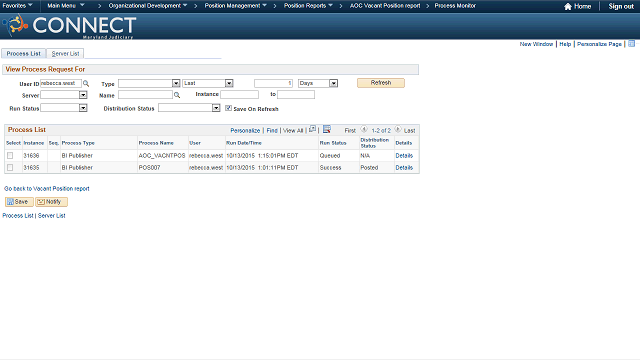Screen dimensions: 640x360
Task: Expand the Main Menu dropdown
Action: click(x=66, y=6)
